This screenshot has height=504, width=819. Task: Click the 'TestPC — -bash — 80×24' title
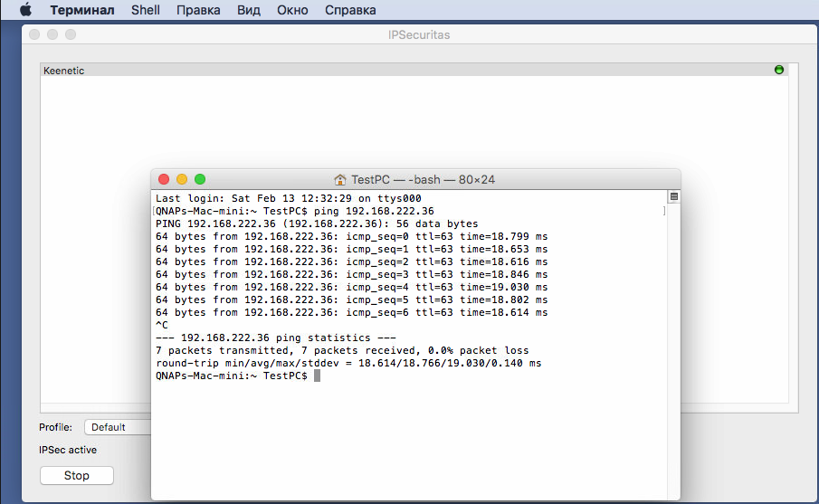pos(424,180)
